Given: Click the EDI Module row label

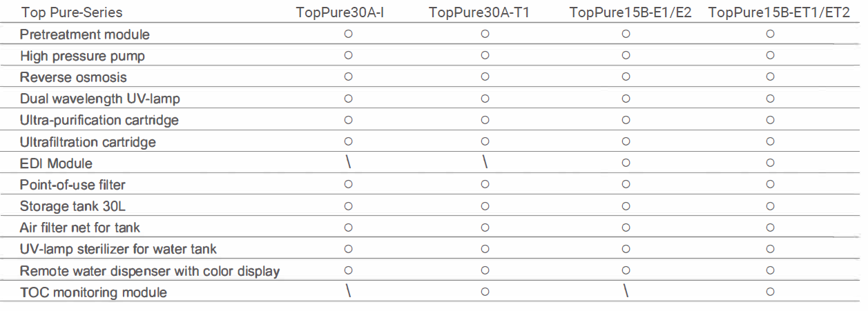Looking at the screenshot, I should point(56,163).
